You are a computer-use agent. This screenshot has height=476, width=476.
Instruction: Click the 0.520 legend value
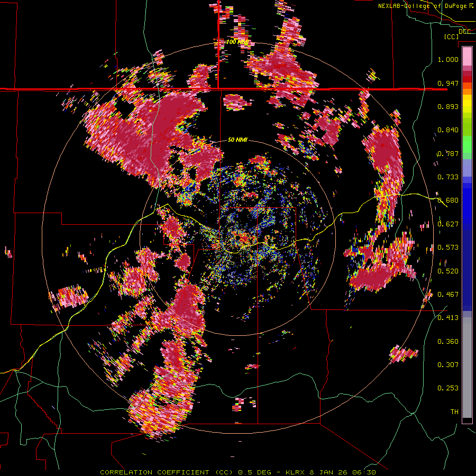click(x=448, y=271)
